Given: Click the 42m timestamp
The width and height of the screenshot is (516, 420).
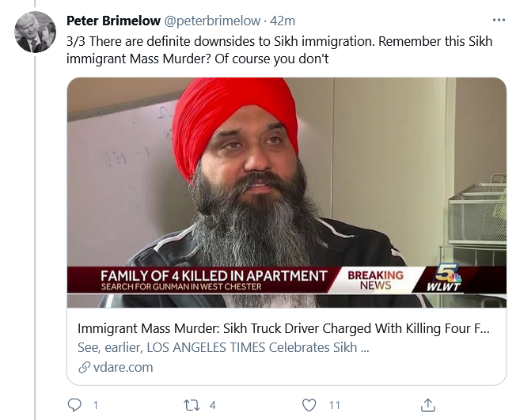Looking at the screenshot, I should (x=283, y=21).
